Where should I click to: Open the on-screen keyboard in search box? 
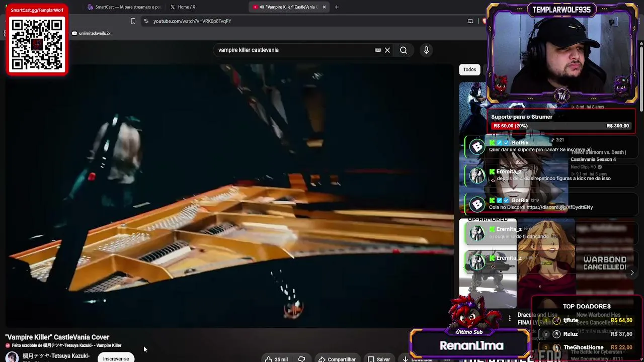378,50
